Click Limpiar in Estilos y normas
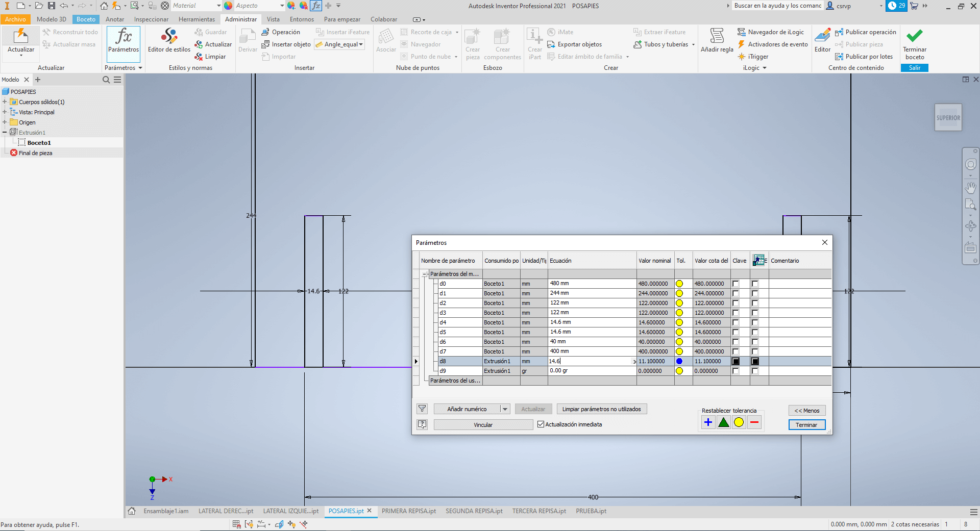Image resolution: width=980 pixels, height=531 pixels. coord(210,57)
